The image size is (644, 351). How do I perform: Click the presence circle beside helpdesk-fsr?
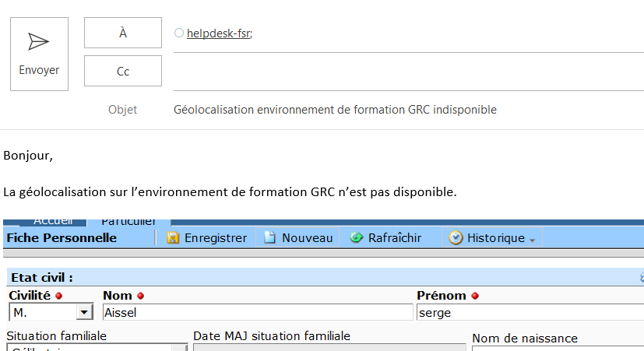point(179,33)
